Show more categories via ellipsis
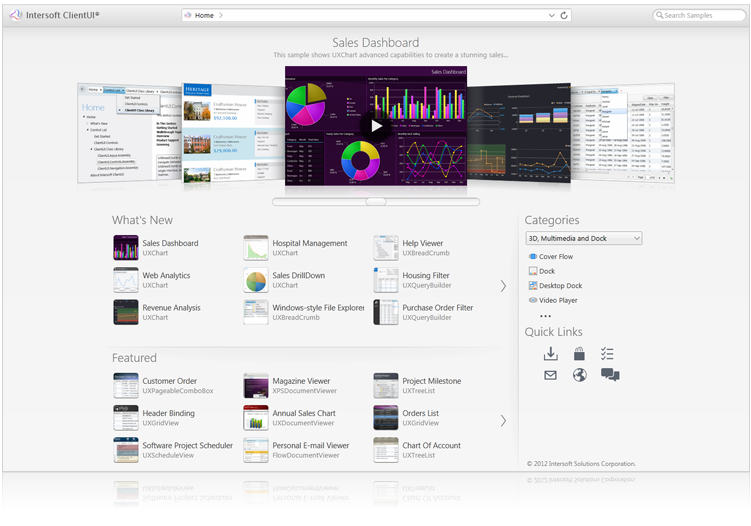This screenshot has height=526, width=751. pos(545,316)
